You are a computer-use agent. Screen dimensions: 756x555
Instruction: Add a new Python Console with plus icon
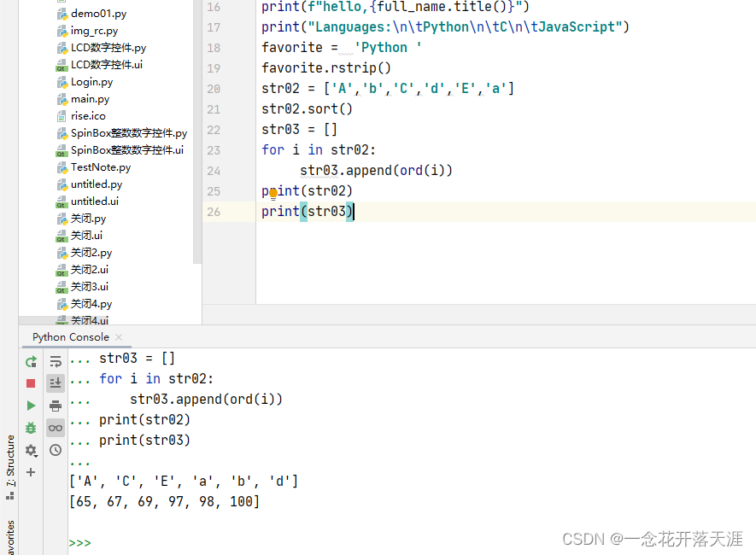tap(31, 471)
